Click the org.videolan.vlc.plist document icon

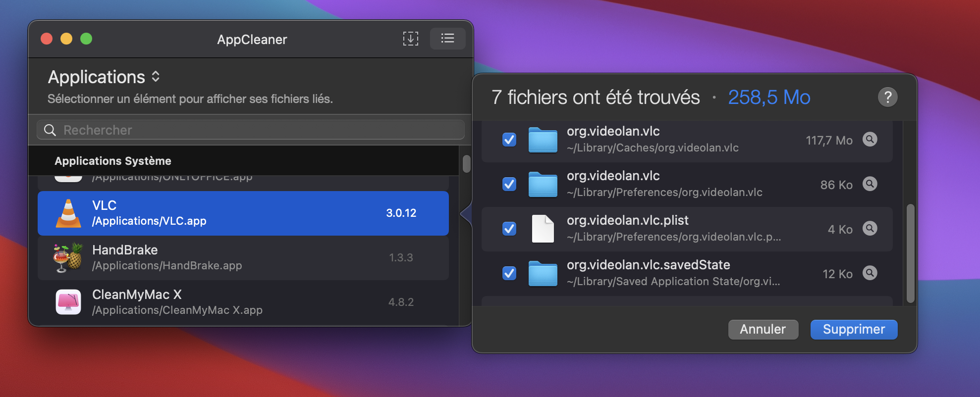tap(543, 229)
